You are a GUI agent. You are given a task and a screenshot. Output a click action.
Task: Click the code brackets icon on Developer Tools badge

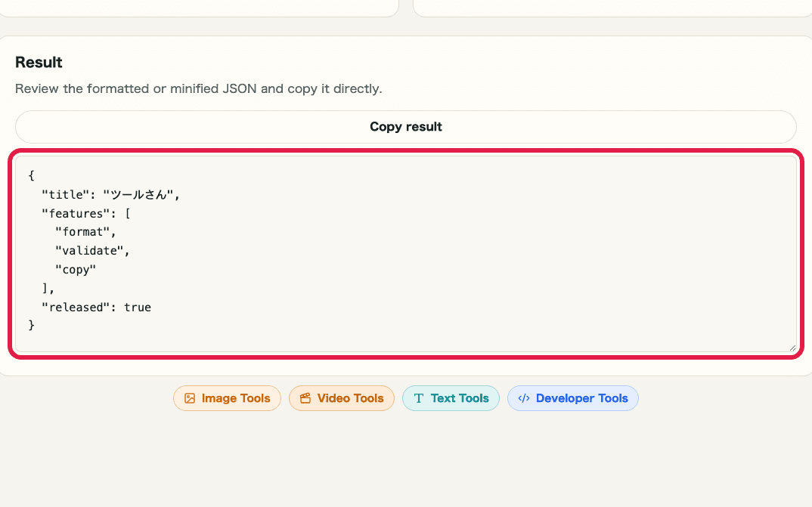pos(525,398)
